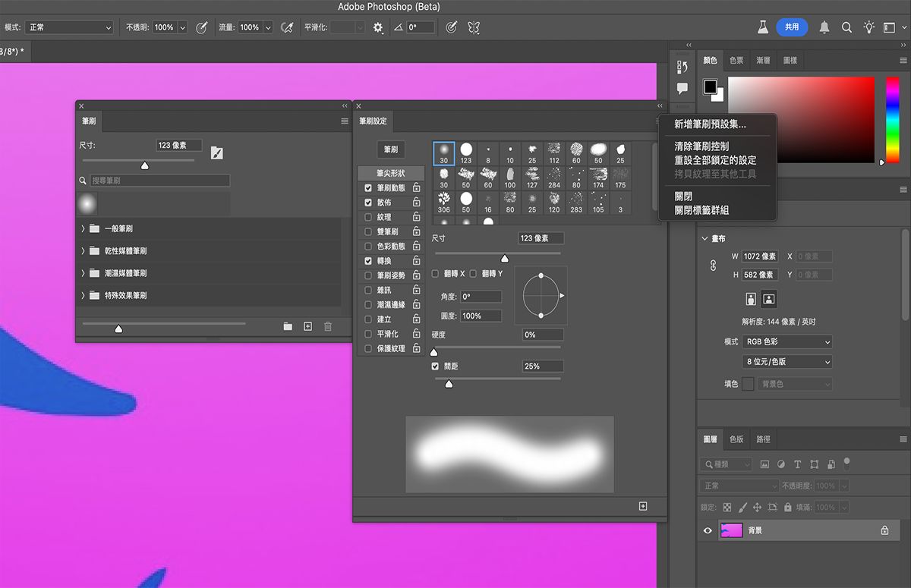
Task: Click the 筆刷 button in brush settings
Action: pyautogui.click(x=391, y=149)
